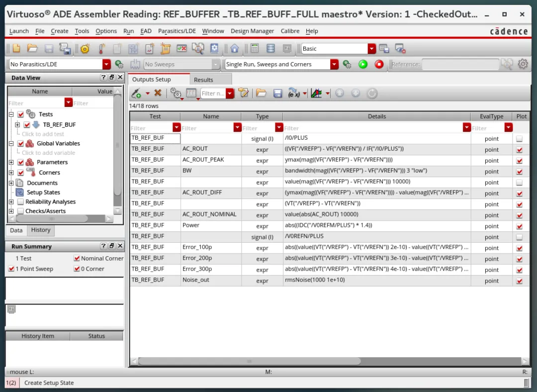Click the (e x) expression icon
Screen dimensions: 537x392
tap(294, 93)
